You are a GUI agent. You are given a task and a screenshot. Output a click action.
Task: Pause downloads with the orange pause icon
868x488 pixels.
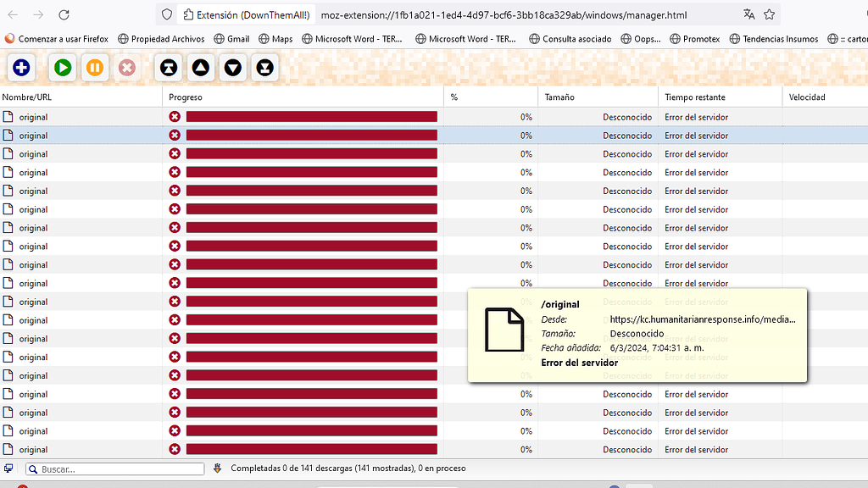(x=94, y=68)
